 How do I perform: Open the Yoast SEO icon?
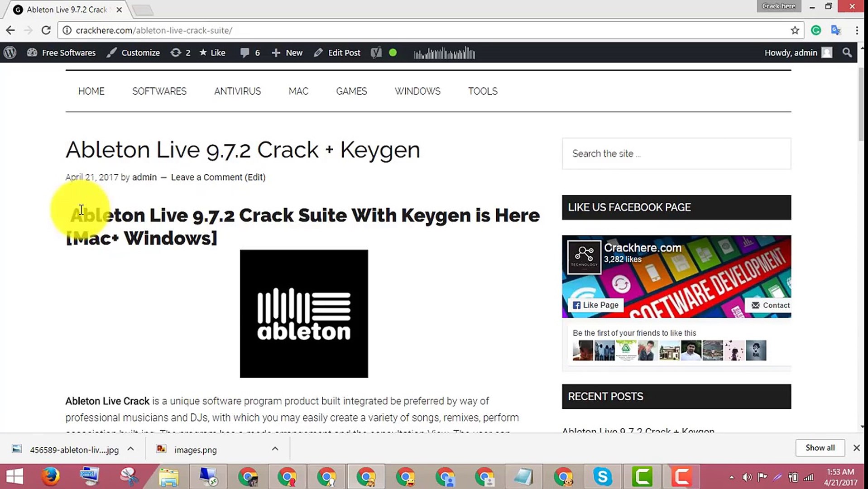click(376, 53)
